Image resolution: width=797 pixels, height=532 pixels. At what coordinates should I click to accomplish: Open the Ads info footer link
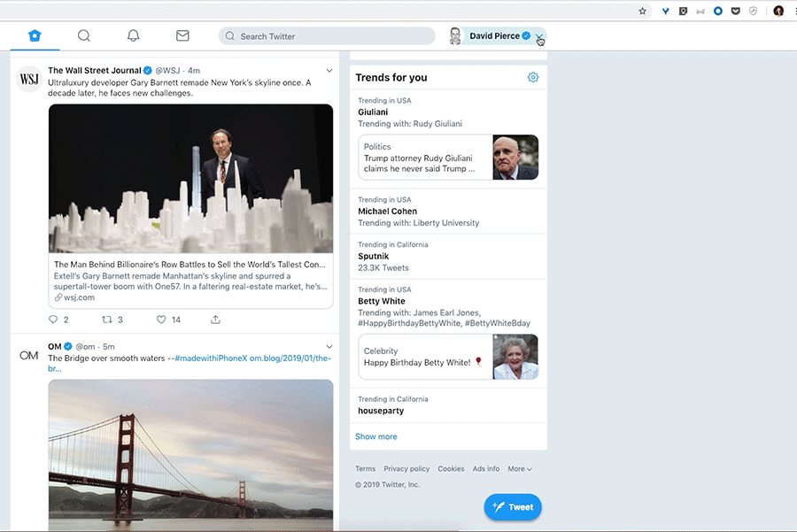[486, 469]
